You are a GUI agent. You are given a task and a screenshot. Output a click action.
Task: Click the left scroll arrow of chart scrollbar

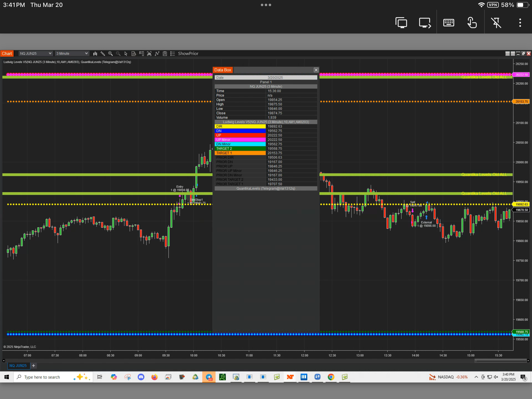click(x=4, y=361)
